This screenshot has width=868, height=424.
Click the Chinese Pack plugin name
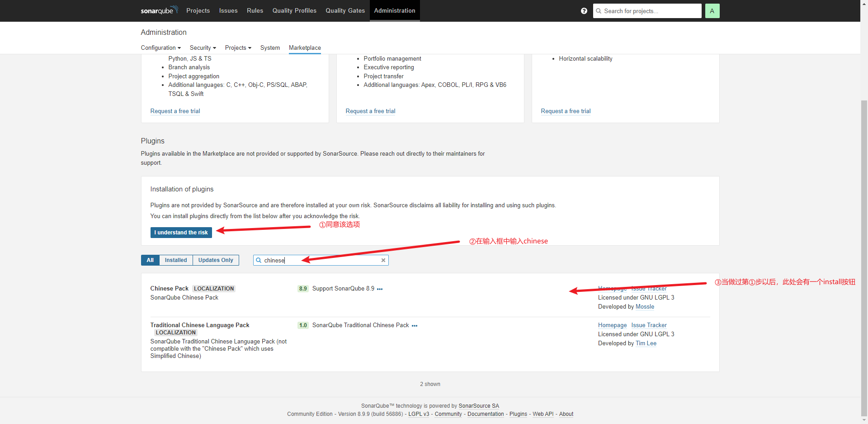pyautogui.click(x=169, y=289)
